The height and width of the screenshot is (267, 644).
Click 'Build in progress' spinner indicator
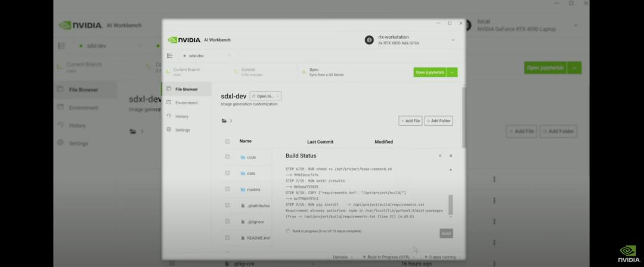(288, 231)
